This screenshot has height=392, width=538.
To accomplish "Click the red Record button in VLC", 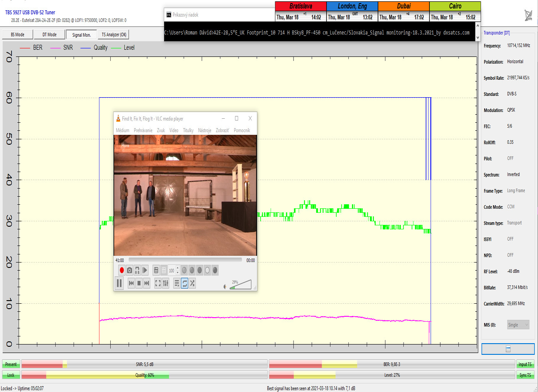I will point(121,270).
